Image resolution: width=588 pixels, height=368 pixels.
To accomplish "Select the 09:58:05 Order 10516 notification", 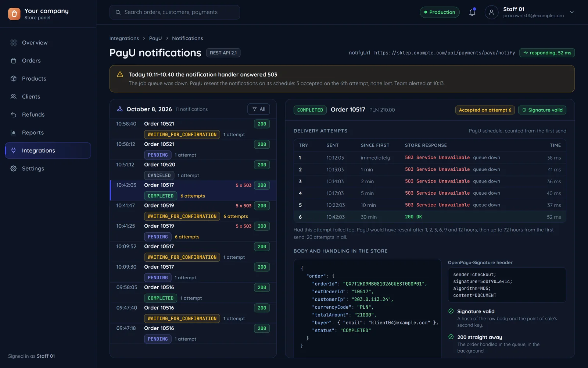I will point(193,293).
